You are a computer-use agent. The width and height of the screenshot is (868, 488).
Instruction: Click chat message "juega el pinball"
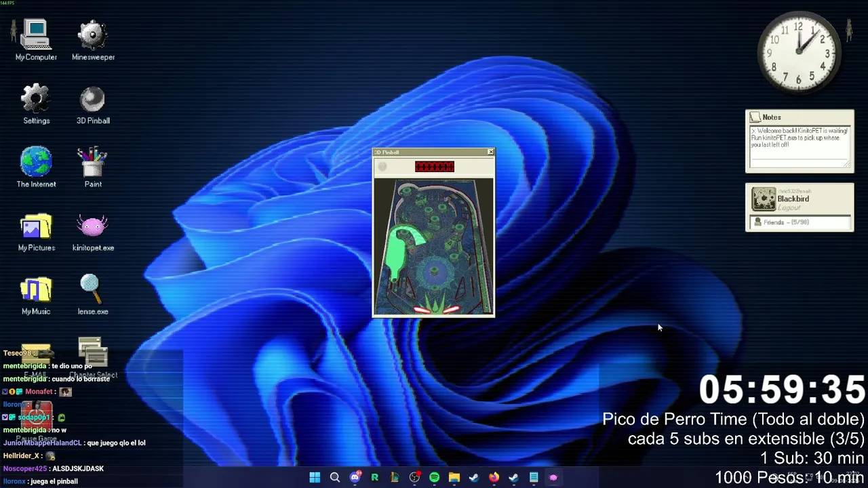(x=55, y=481)
